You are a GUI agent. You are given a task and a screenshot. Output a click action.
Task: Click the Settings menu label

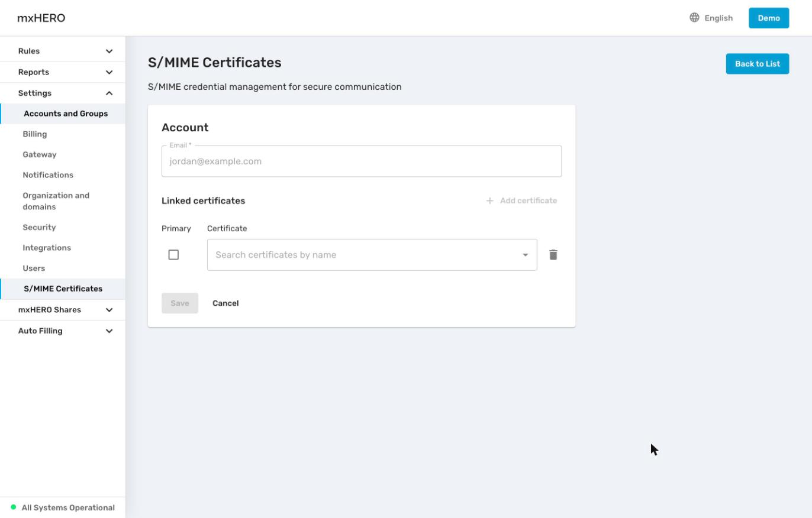pos(35,93)
